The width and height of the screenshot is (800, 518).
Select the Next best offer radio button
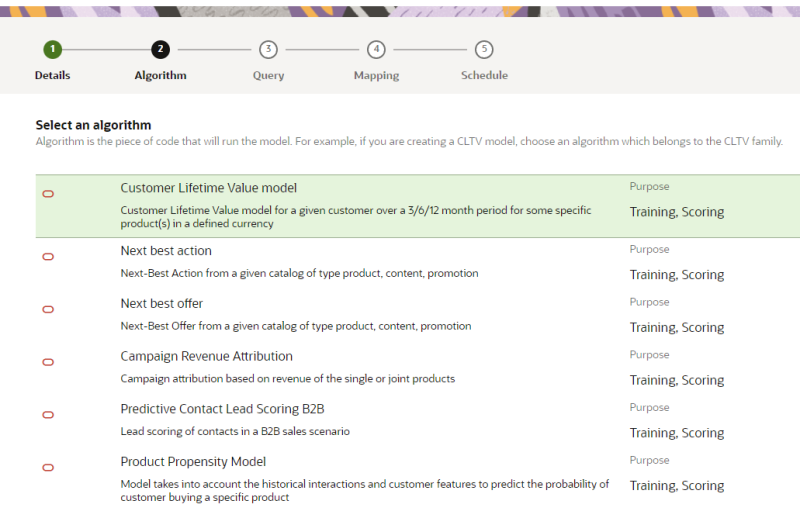48,309
